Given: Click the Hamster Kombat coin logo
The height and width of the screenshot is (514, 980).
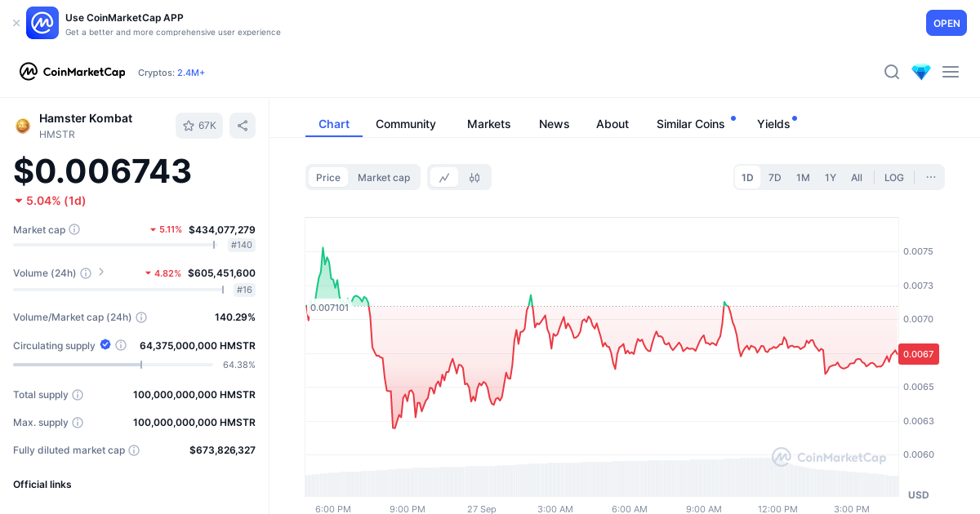Looking at the screenshot, I should coord(23,126).
